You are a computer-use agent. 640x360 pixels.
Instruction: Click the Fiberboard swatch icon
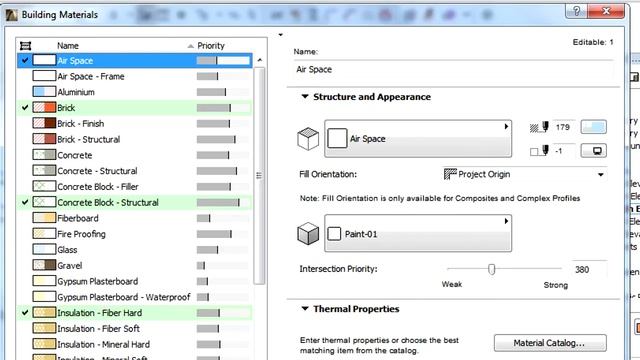click(44, 218)
